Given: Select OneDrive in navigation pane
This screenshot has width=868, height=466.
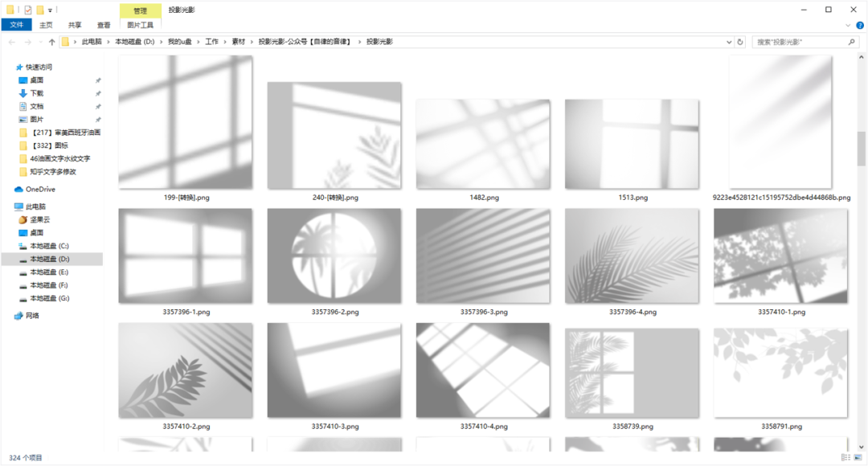Looking at the screenshot, I should 40,190.
